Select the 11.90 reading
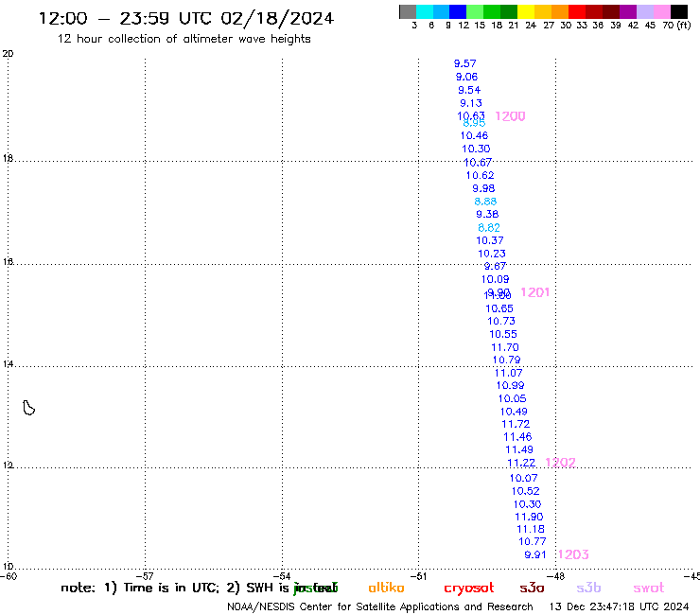 529,517
